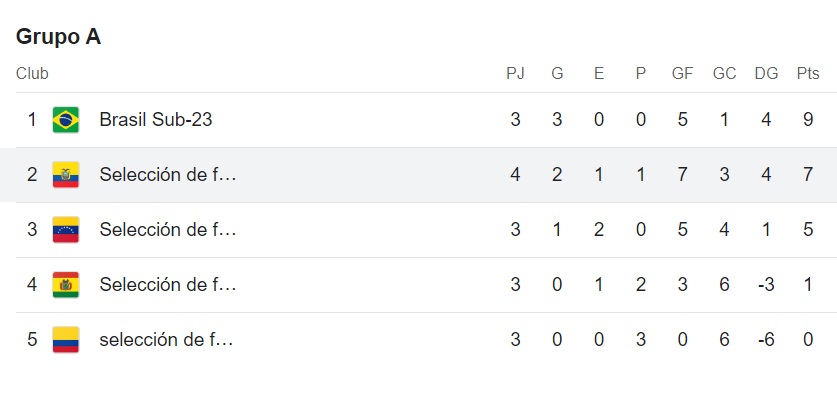Click the Brazil flag icon

pyautogui.click(x=66, y=120)
